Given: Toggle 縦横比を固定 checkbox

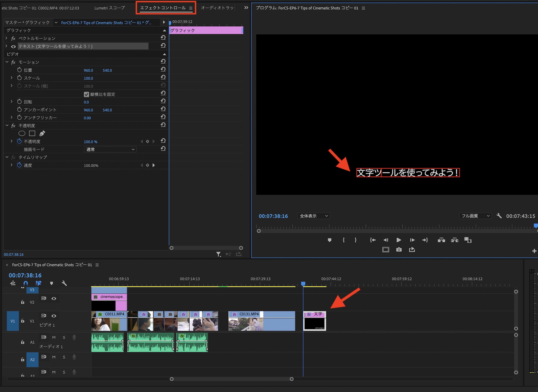Looking at the screenshot, I should tap(86, 94).
